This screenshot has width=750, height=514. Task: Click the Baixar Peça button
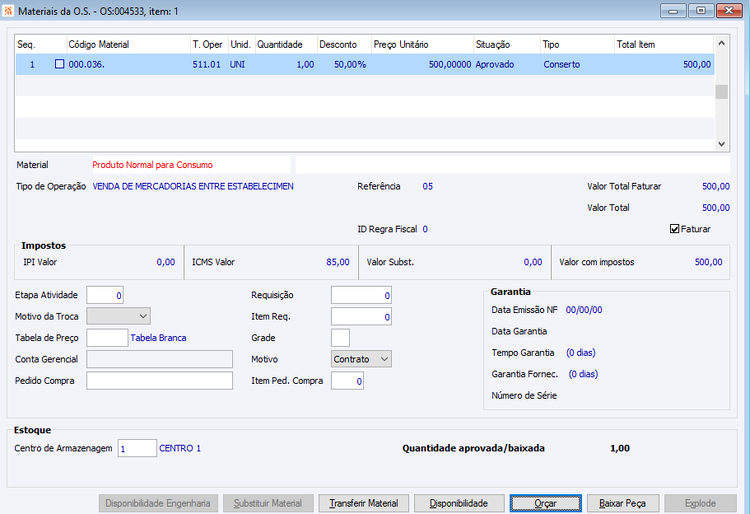pos(623,503)
